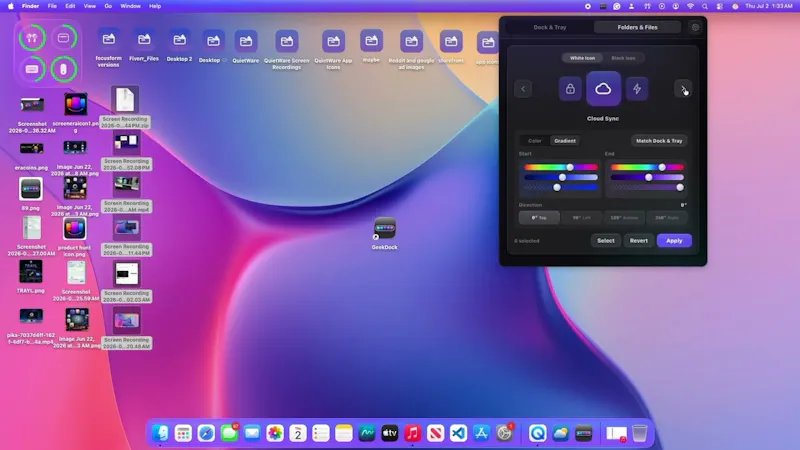Open the View menu
This screenshot has height=450, width=800.
pos(89,6)
